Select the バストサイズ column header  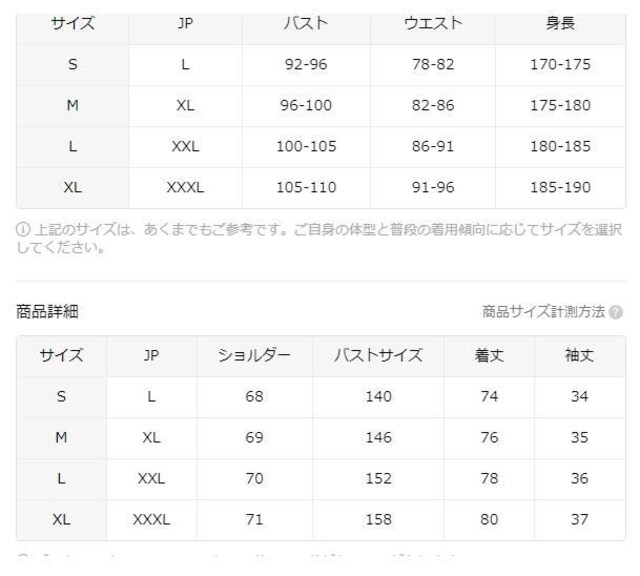[x=378, y=356]
